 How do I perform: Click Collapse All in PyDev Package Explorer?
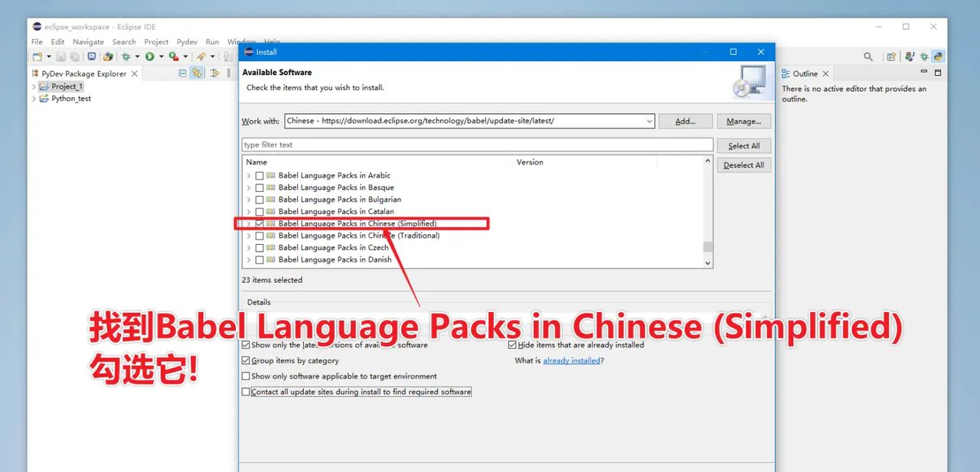tap(182, 73)
